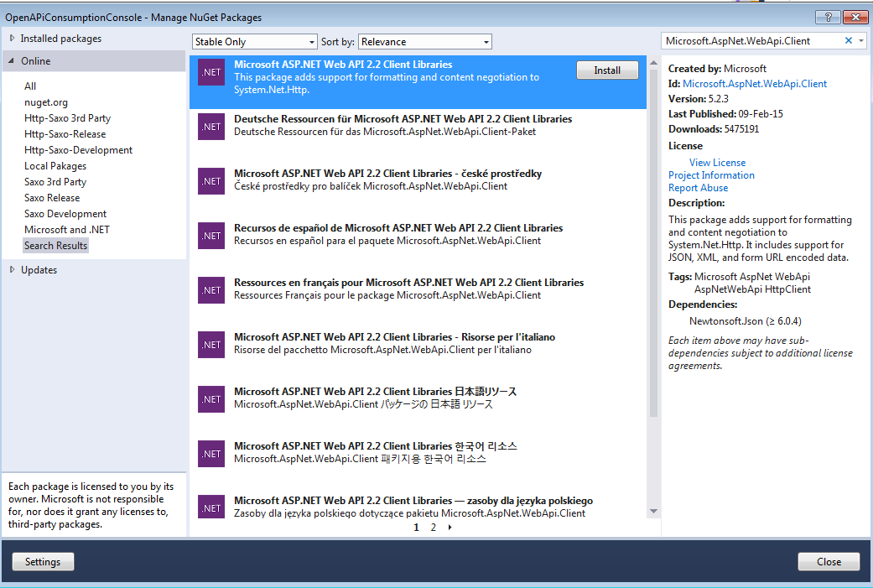Expand the Updates section
Screen dimensions: 873x588
(12, 270)
